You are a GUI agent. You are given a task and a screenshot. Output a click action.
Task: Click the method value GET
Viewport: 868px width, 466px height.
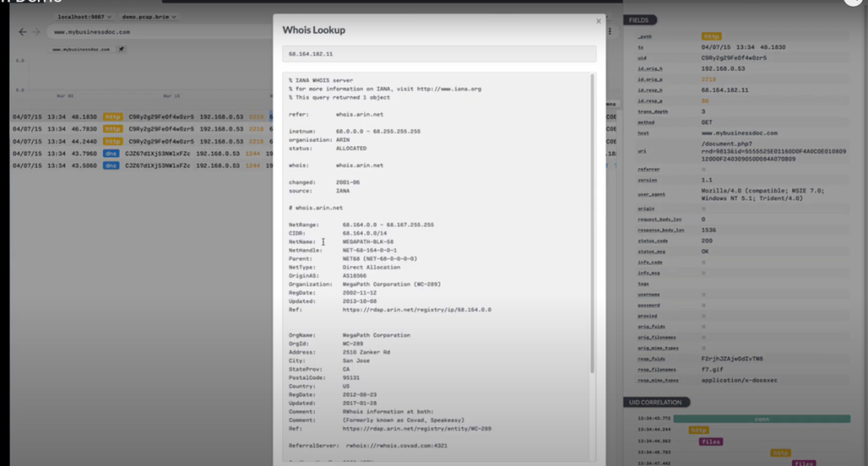point(707,122)
